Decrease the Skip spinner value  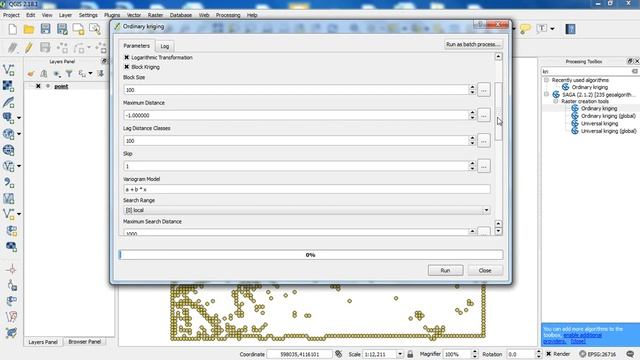click(x=472, y=169)
